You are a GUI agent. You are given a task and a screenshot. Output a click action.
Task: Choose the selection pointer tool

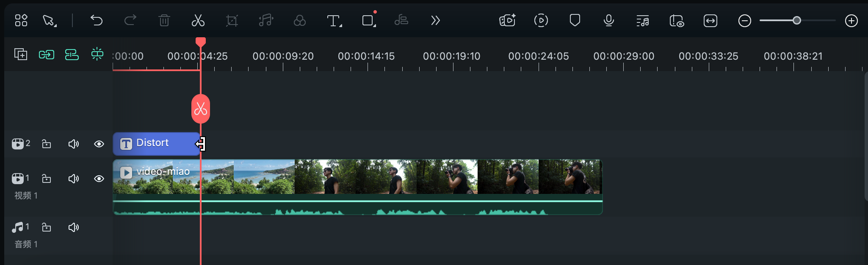click(x=50, y=20)
